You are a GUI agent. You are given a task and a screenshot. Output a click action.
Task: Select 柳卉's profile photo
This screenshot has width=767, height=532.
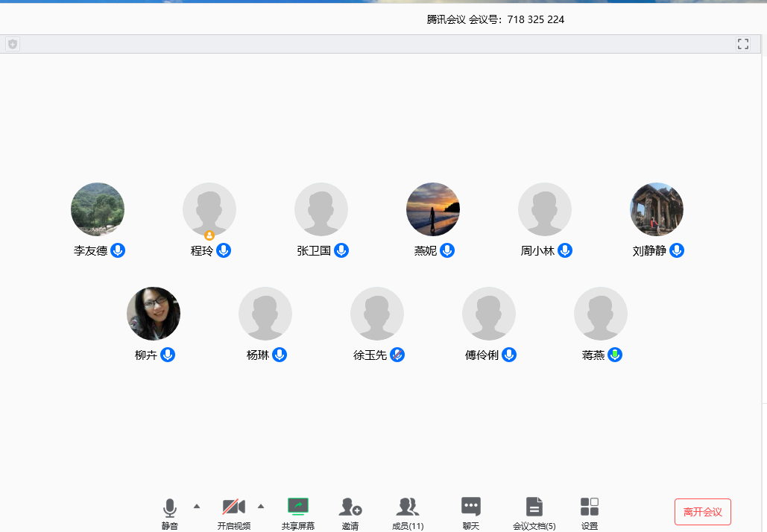pyautogui.click(x=154, y=314)
